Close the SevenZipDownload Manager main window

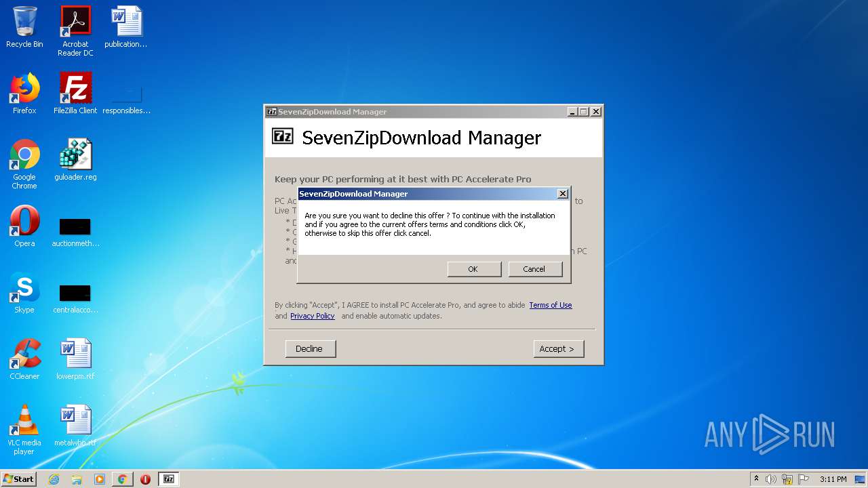coord(596,112)
